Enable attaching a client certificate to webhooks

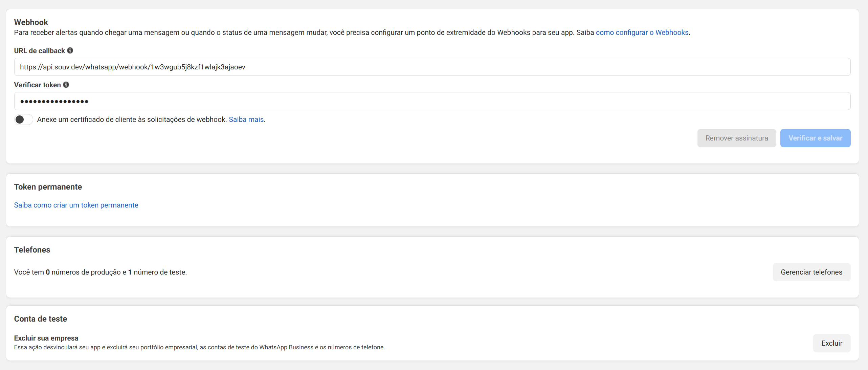23,119
